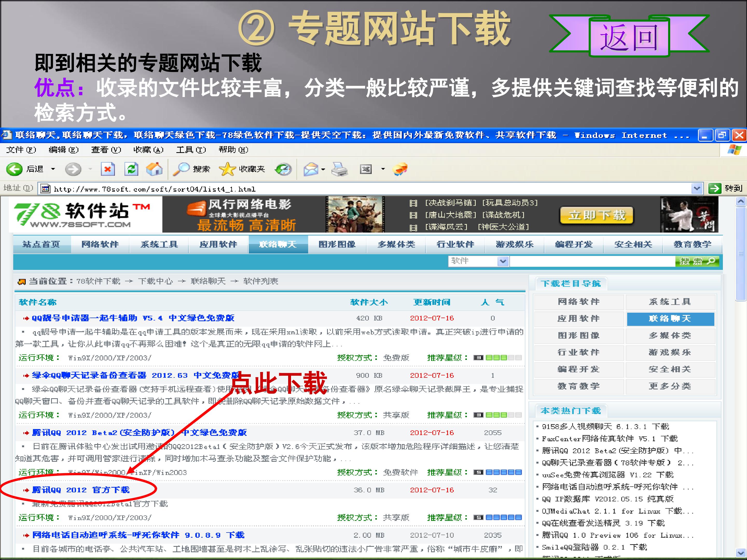The width and height of the screenshot is (747, 560).
Task: Open 腾讯QQ 2012 官方下载 link
Action: coord(81,490)
